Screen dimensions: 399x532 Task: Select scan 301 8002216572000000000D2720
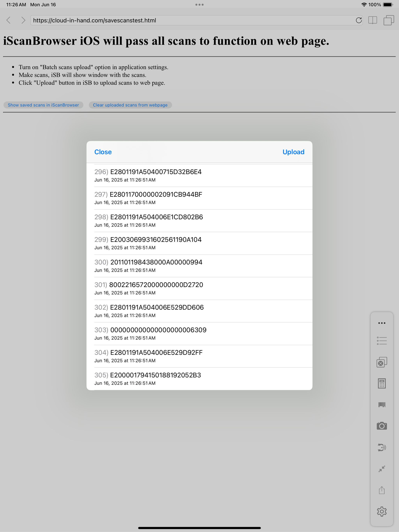pyautogui.click(x=199, y=289)
